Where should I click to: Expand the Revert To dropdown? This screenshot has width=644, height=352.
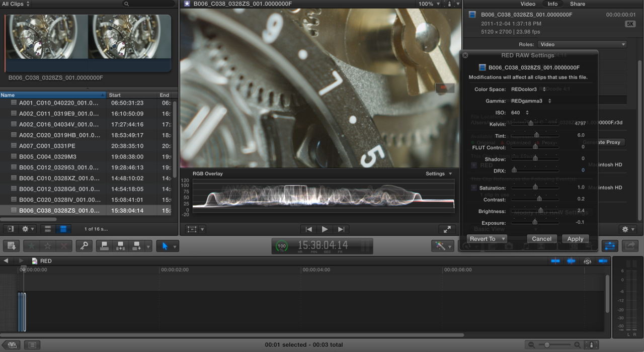(487, 239)
